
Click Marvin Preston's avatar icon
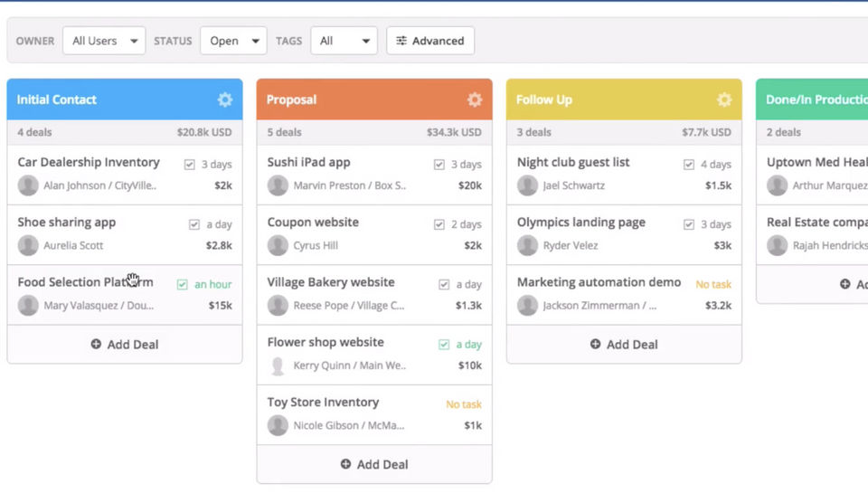[x=278, y=185]
